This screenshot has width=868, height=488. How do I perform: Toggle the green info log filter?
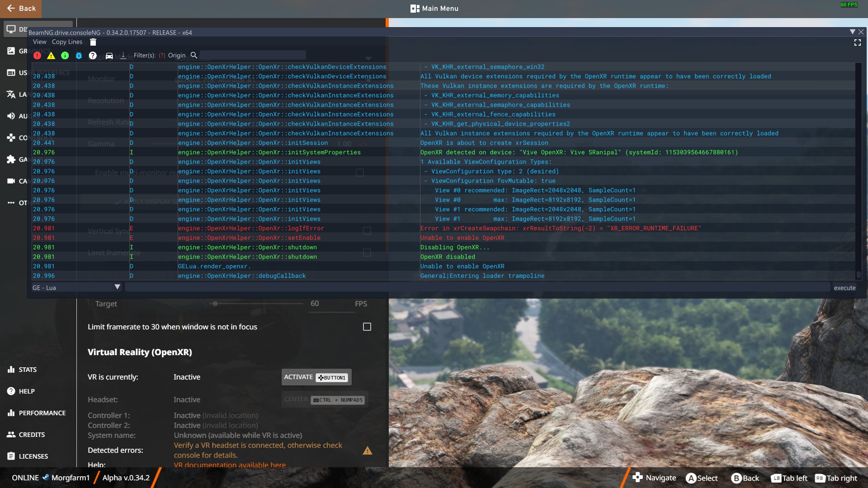tap(65, 56)
